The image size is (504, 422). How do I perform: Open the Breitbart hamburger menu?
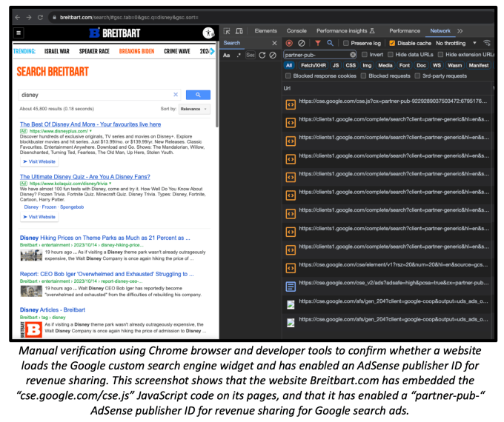(x=19, y=33)
